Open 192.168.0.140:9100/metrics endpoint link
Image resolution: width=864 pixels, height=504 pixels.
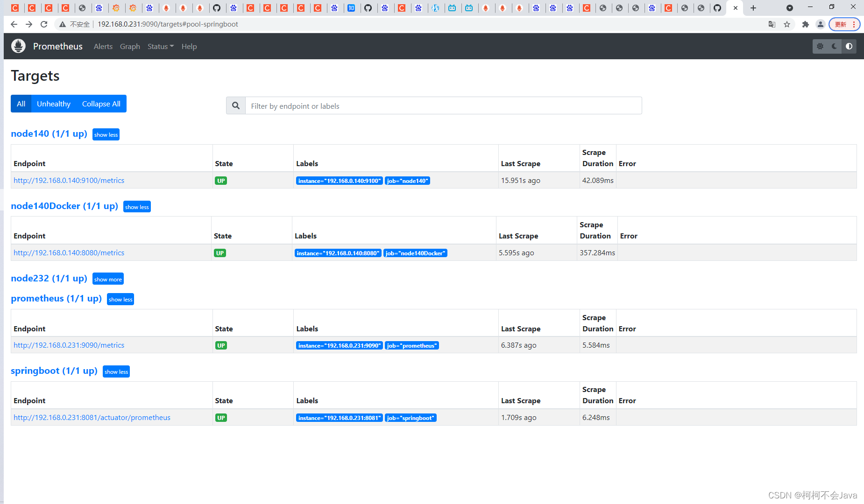click(69, 181)
